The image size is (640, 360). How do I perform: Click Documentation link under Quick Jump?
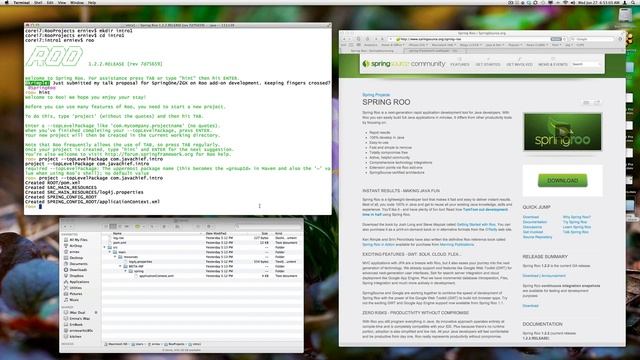535,222
